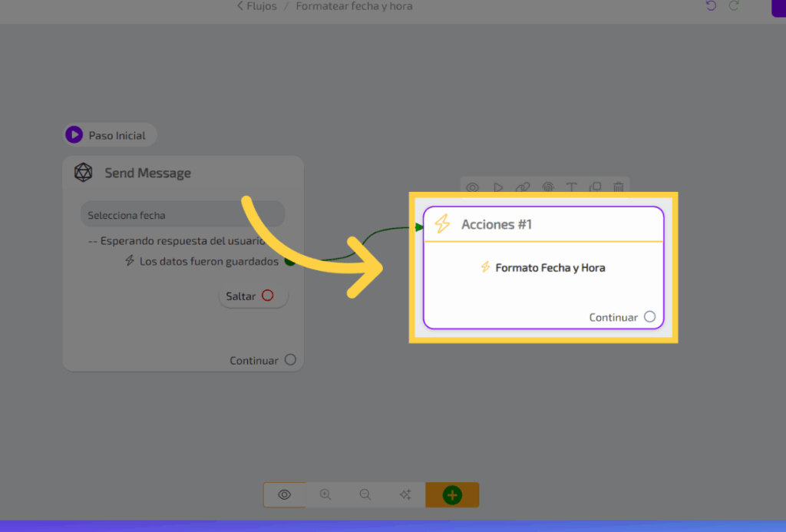Duplicate the node using the copy icon

coord(595,187)
